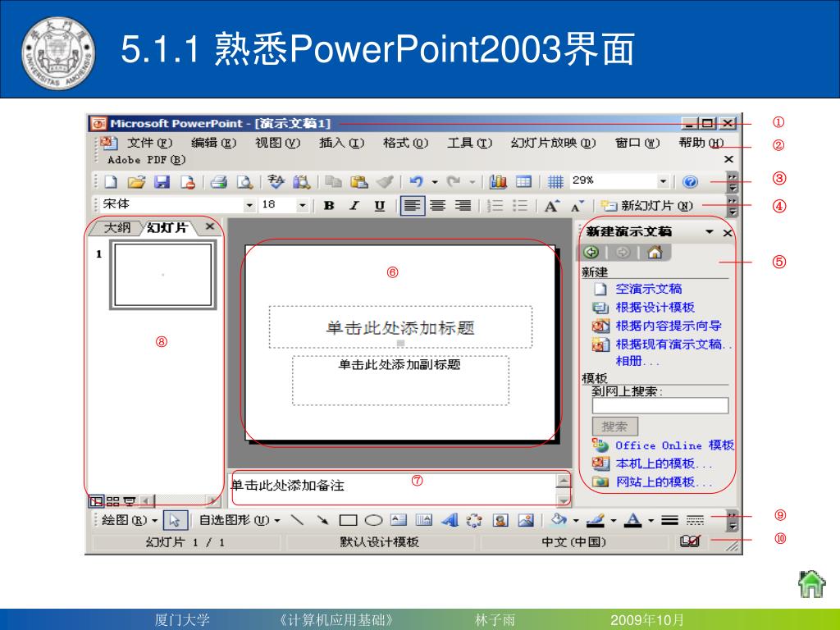Open the 插入 (Insert) menu
The image size is (840, 630).
coord(341,143)
